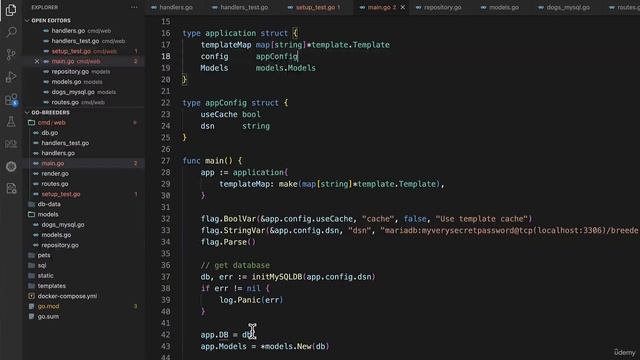Click 'type appConfig struct' declaration
The image size is (640, 360).
pos(235,103)
